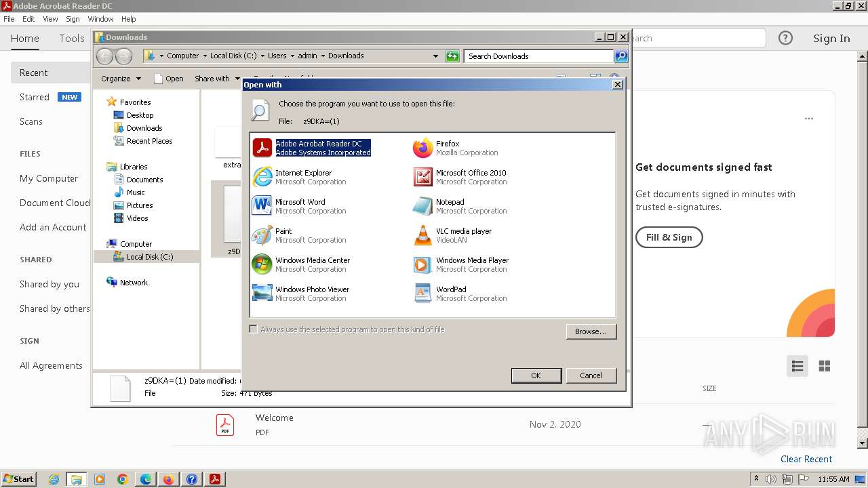Click Sign In in Acrobat
Viewport: 868px width, 488px height.
(x=831, y=39)
